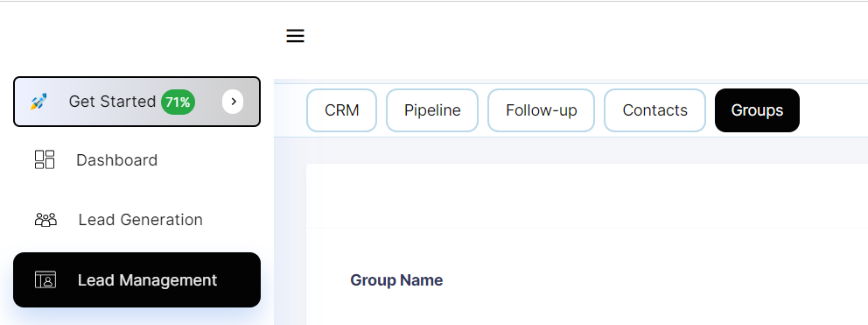Open the Dashboard text link in the sidebar
Screen dimensions: 868x325
click(116, 160)
